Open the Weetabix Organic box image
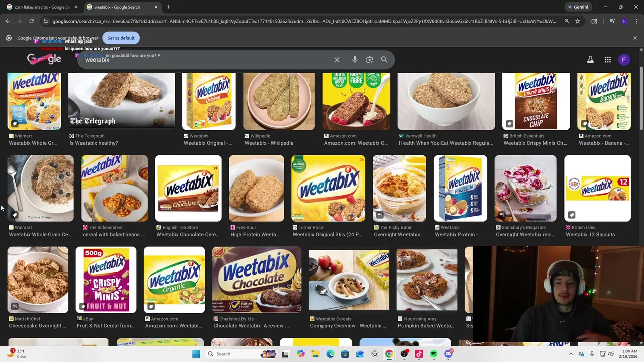Viewport: 644px width, 362px height. pos(174,280)
